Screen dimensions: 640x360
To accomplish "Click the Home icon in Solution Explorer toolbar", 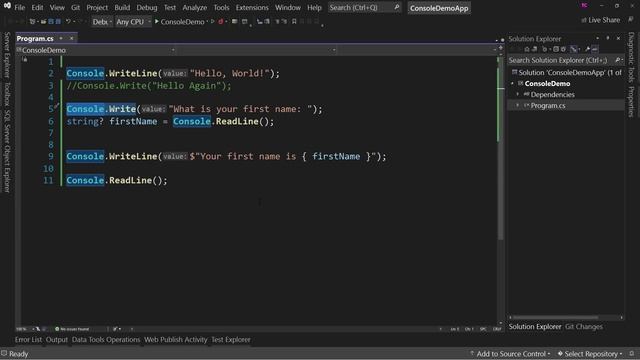I will click(x=527, y=49).
